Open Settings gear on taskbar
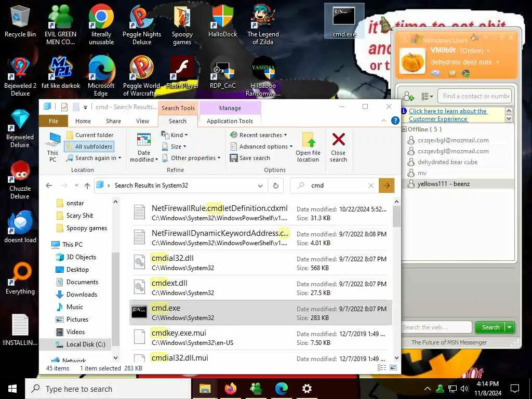The height and width of the screenshot is (399, 532). point(307,389)
